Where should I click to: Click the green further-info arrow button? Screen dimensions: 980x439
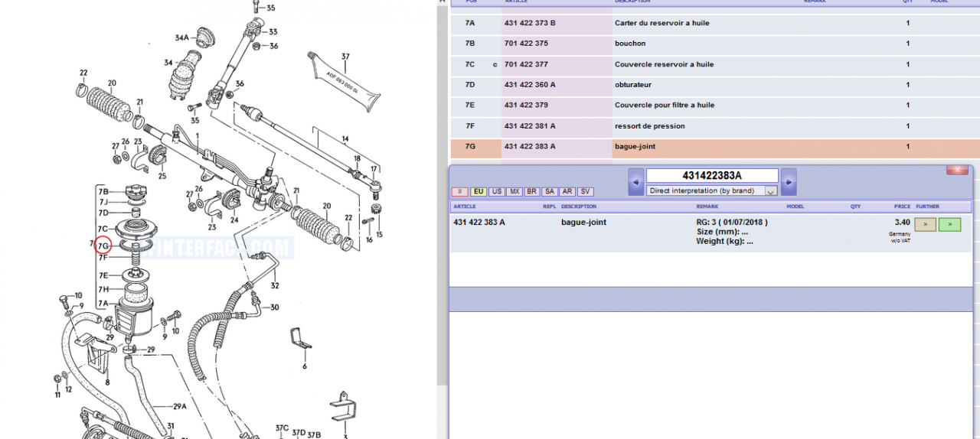949,224
